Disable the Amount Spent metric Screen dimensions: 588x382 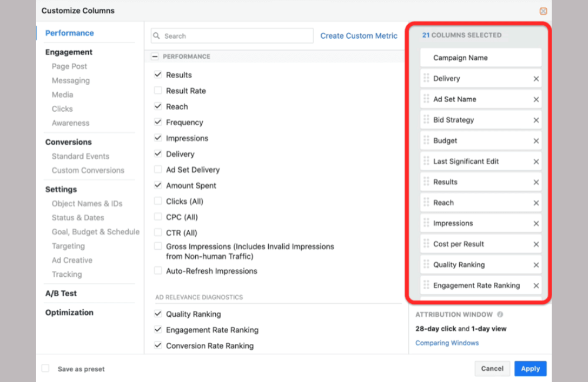[158, 185]
